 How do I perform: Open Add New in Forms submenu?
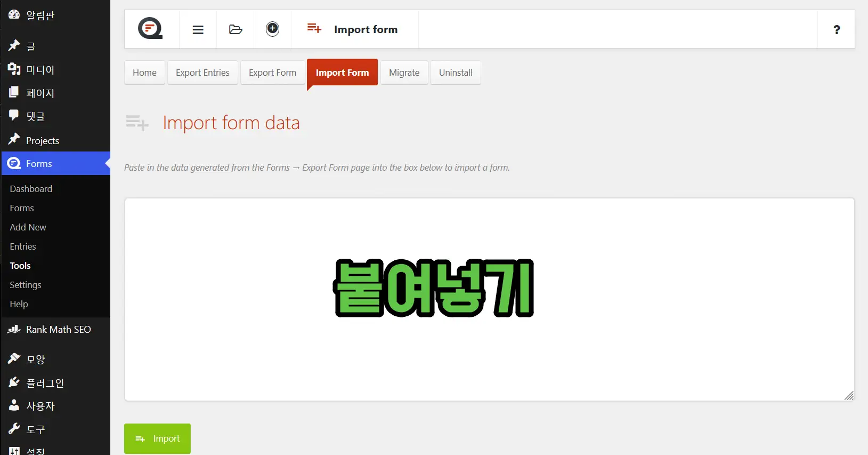pyautogui.click(x=28, y=227)
